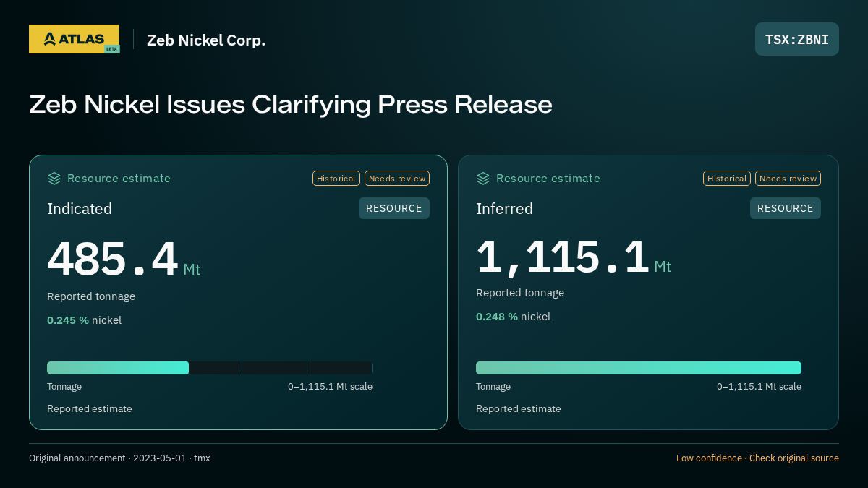Click Needs review tag on Indicated card

pyautogui.click(x=397, y=179)
